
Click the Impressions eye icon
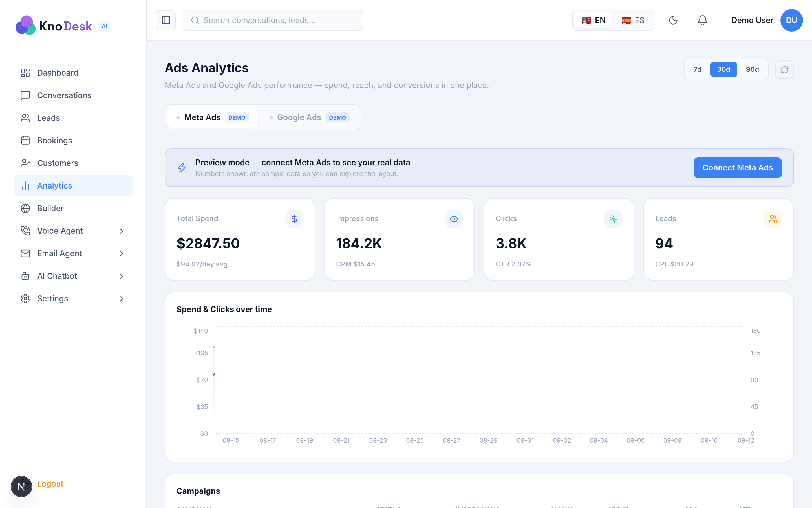454,219
